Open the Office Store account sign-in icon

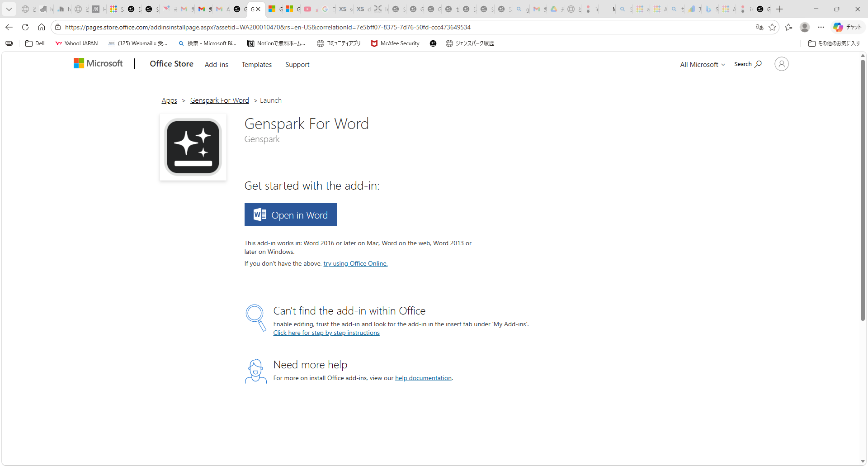(x=781, y=64)
